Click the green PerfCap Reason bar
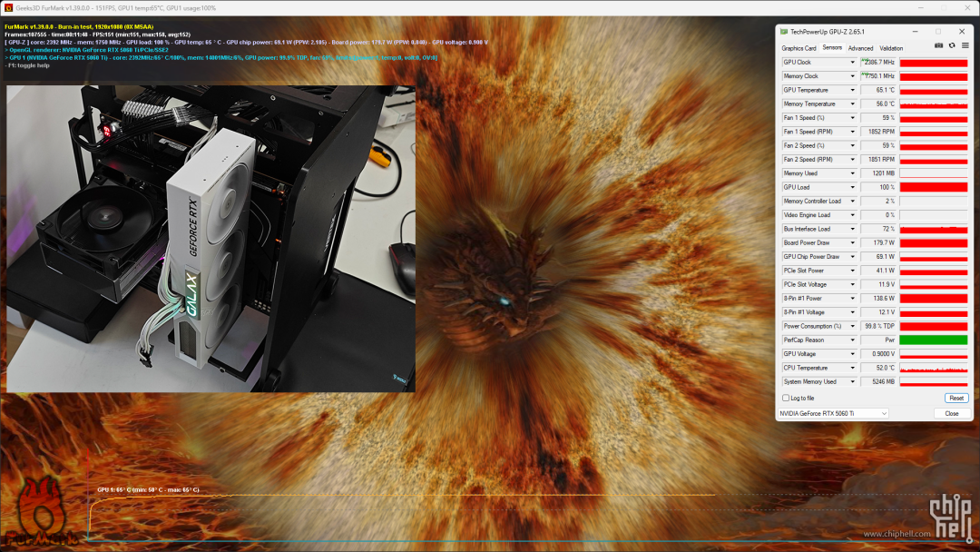Image resolution: width=980 pixels, height=552 pixels. (934, 340)
